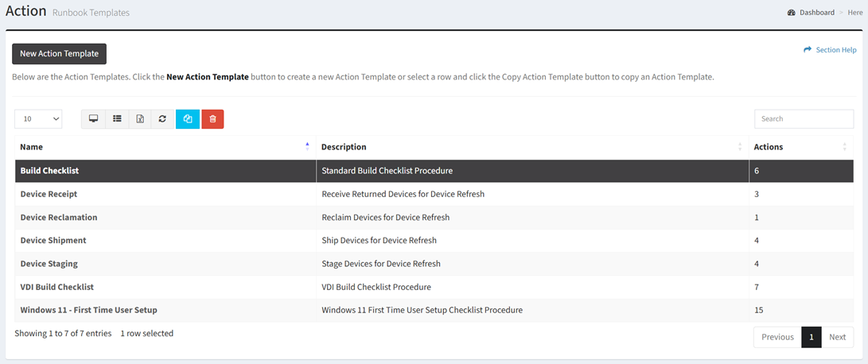Open the 10 entries page-size dropdown
Viewport: 868px width, 364px height.
pos(38,119)
